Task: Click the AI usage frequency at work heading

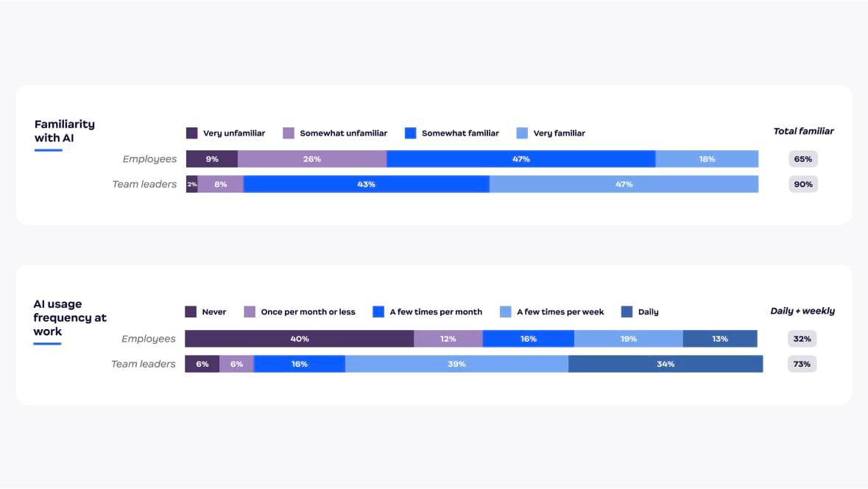Action: pyautogui.click(x=70, y=317)
